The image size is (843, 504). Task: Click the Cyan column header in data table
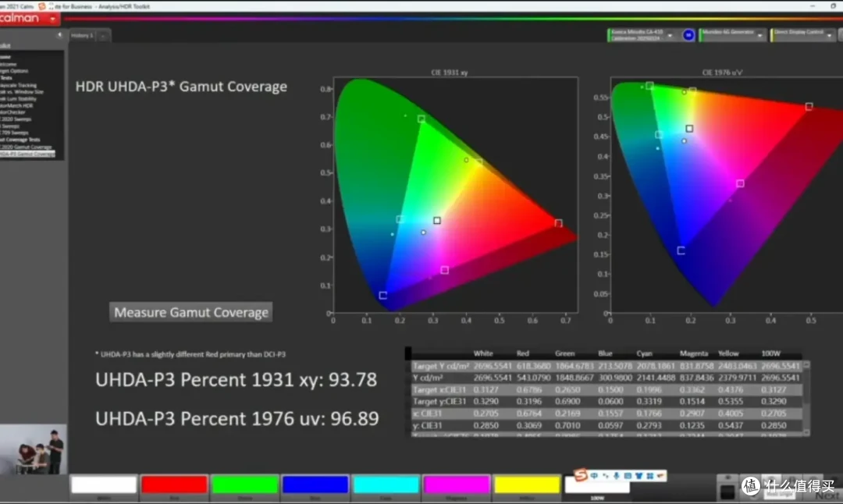(644, 353)
